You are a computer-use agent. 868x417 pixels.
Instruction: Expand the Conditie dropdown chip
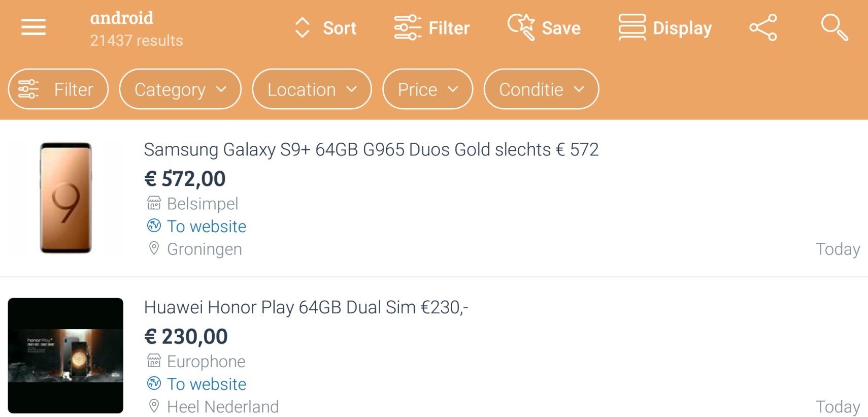(x=541, y=89)
